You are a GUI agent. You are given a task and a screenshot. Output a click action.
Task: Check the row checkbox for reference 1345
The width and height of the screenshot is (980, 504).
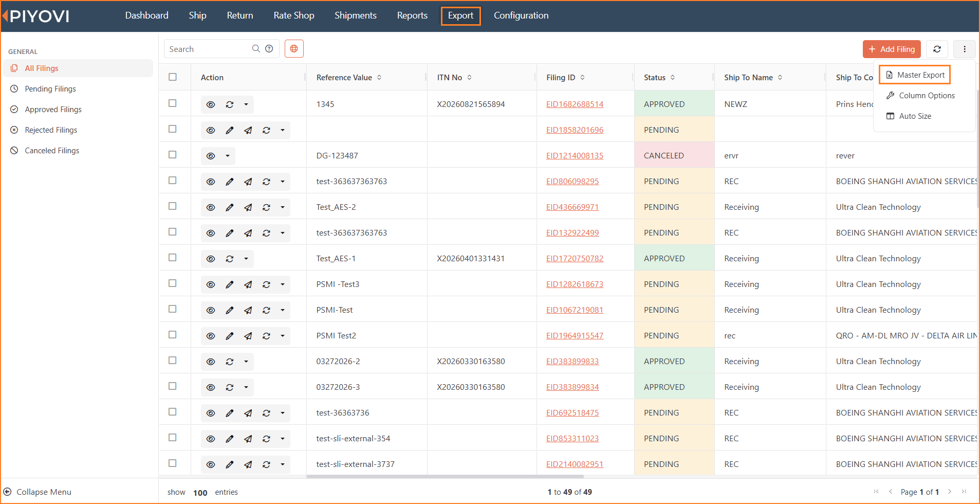tap(173, 103)
